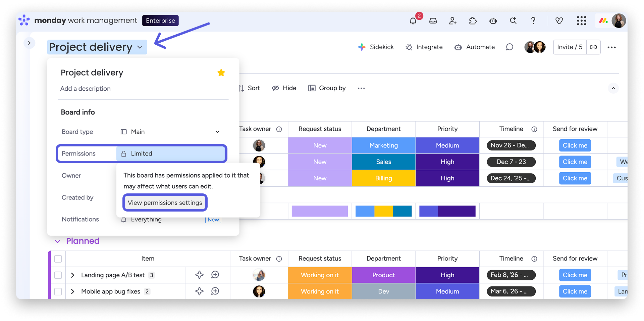
Task: Open the board members avatars
Action: click(535, 47)
